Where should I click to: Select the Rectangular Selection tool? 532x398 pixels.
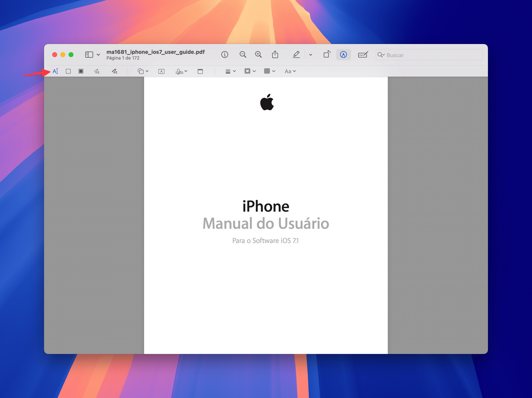68,71
